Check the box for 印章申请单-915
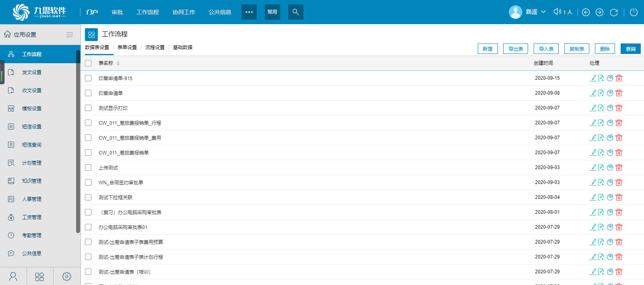644x285 pixels. pyautogui.click(x=88, y=78)
